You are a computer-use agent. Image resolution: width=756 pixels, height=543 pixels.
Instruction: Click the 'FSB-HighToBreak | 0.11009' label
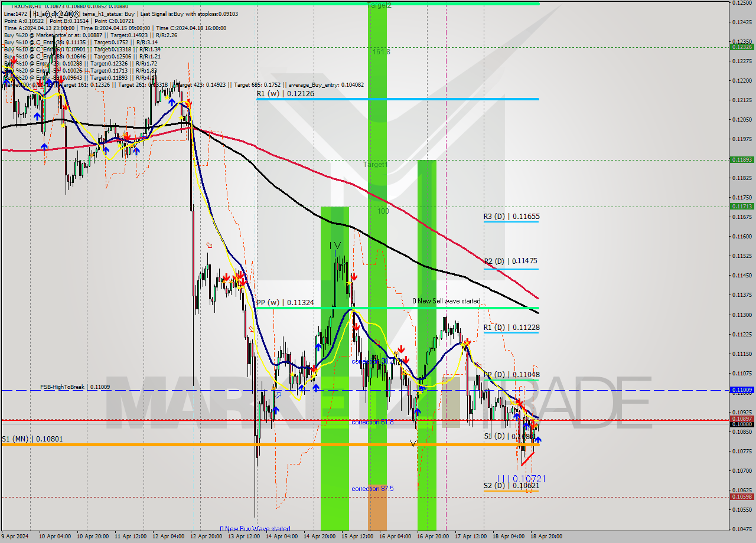pos(75,387)
